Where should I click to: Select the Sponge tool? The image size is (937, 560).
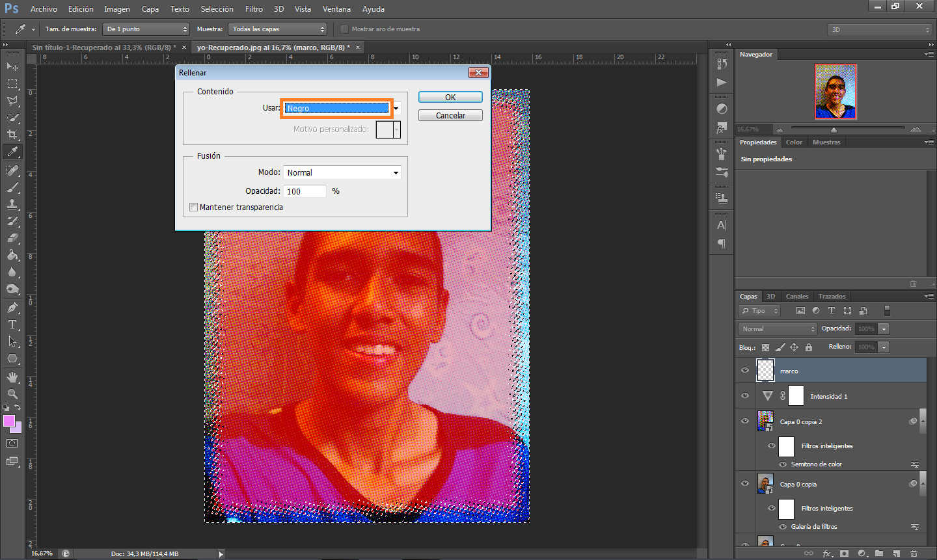[12, 289]
